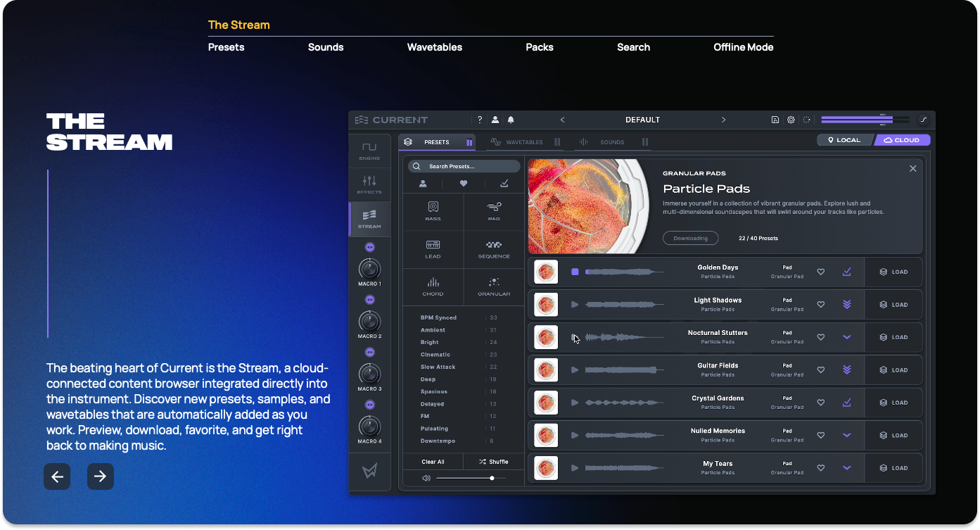Switch browser to Local mode
The image size is (980, 530).
pyautogui.click(x=844, y=140)
